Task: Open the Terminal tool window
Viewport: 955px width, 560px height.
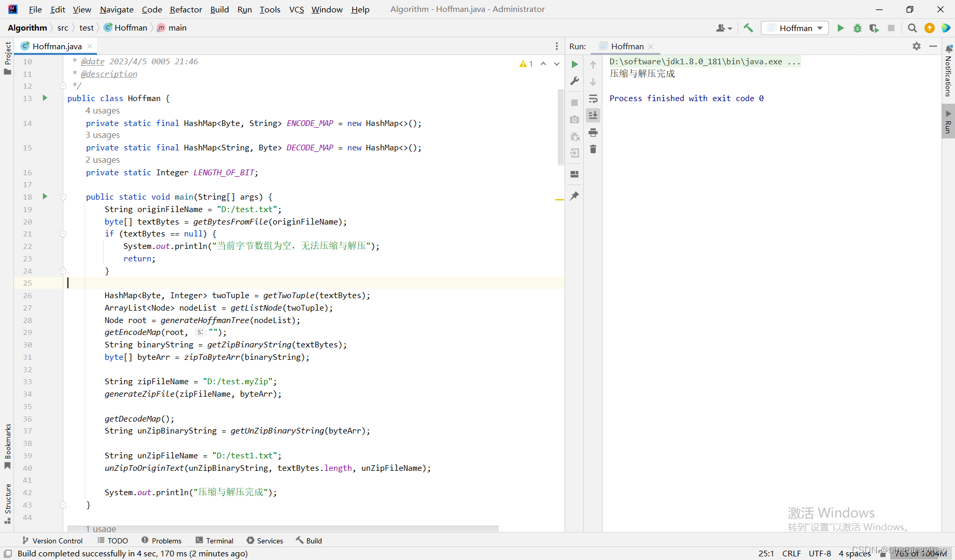Action: coord(214,540)
